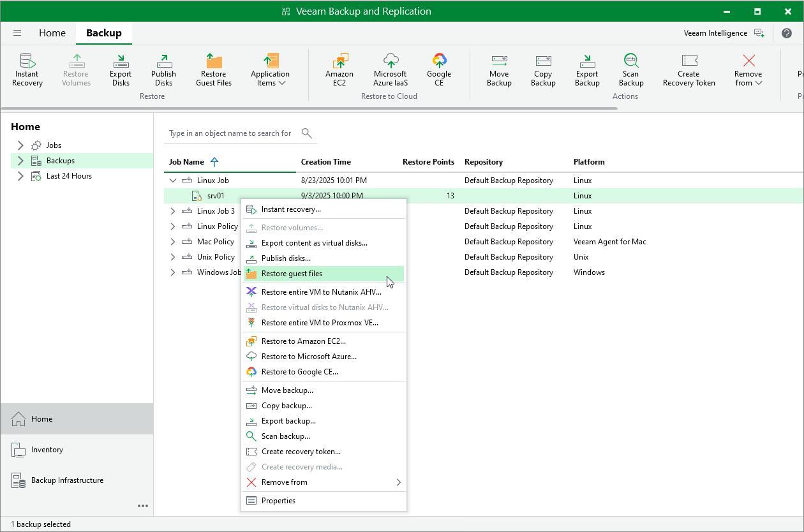
Task: Select Last 24 Hours in the tree
Action: (x=69, y=176)
